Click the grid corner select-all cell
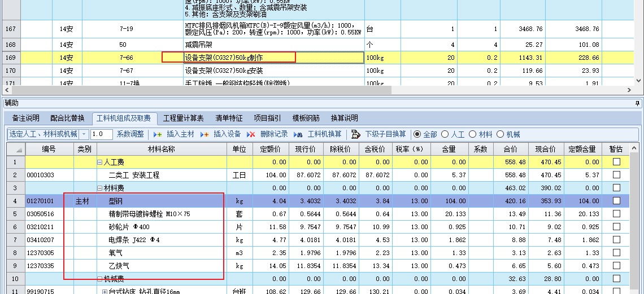Viewport: 644px width, 294px height. 16,149
